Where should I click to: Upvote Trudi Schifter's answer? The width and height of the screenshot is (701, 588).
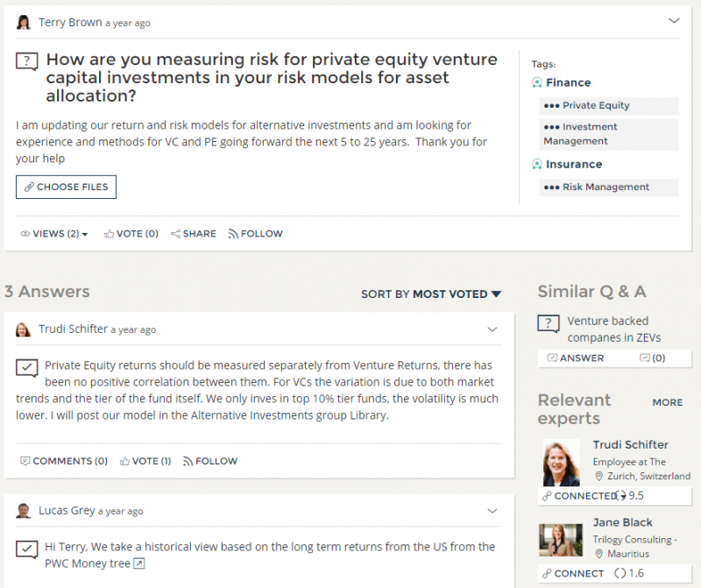145,461
